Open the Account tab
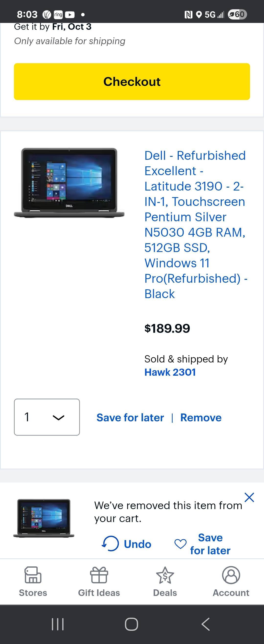Screen dimensions: 264x644 [231, 582]
